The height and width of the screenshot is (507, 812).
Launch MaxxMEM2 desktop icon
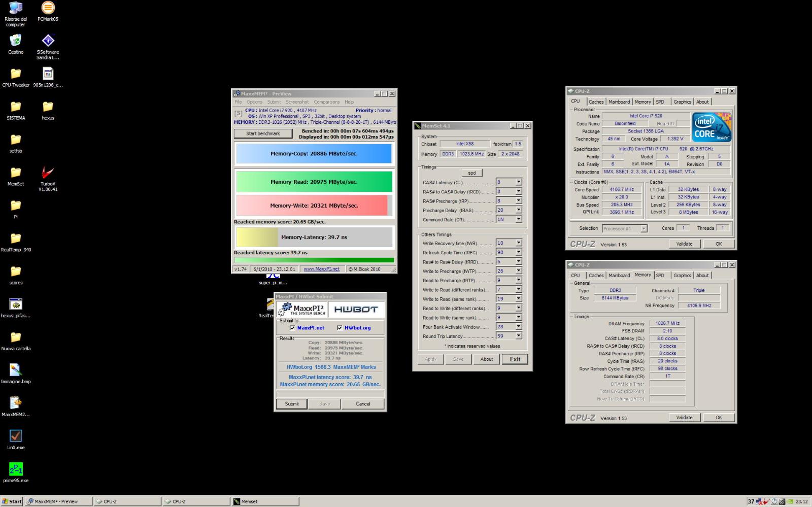(16, 407)
